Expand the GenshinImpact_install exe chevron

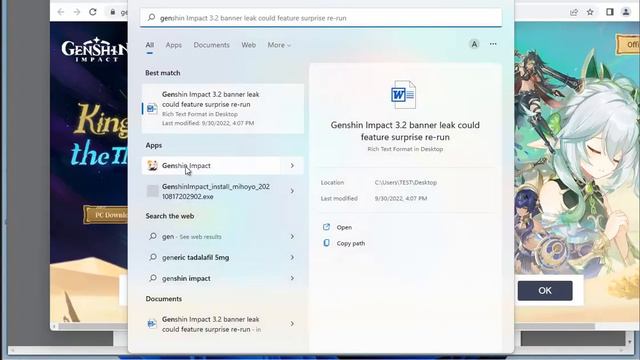[292, 191]
